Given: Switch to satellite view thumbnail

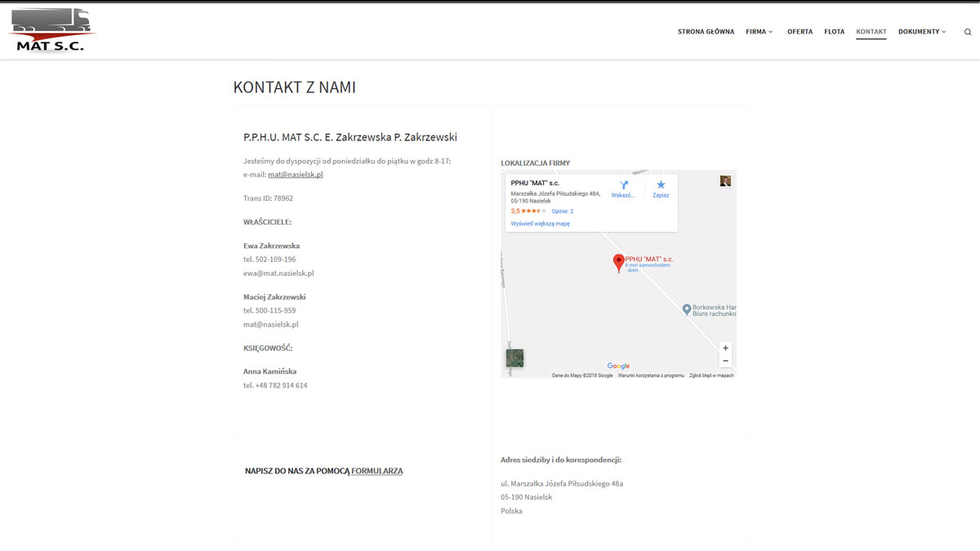Looking at the screenshot, I should click(514, 358).
